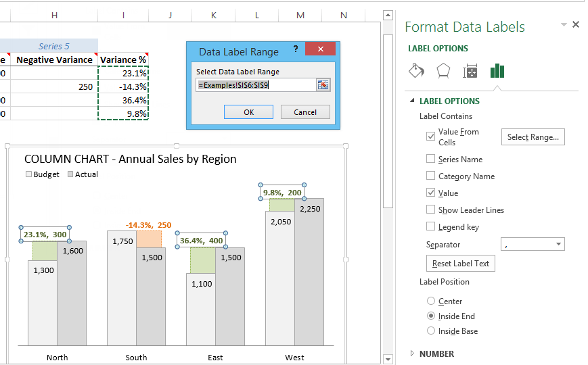This screenshot has height=365, width=588.
Task: Select column K header
Action: (213, 15)
